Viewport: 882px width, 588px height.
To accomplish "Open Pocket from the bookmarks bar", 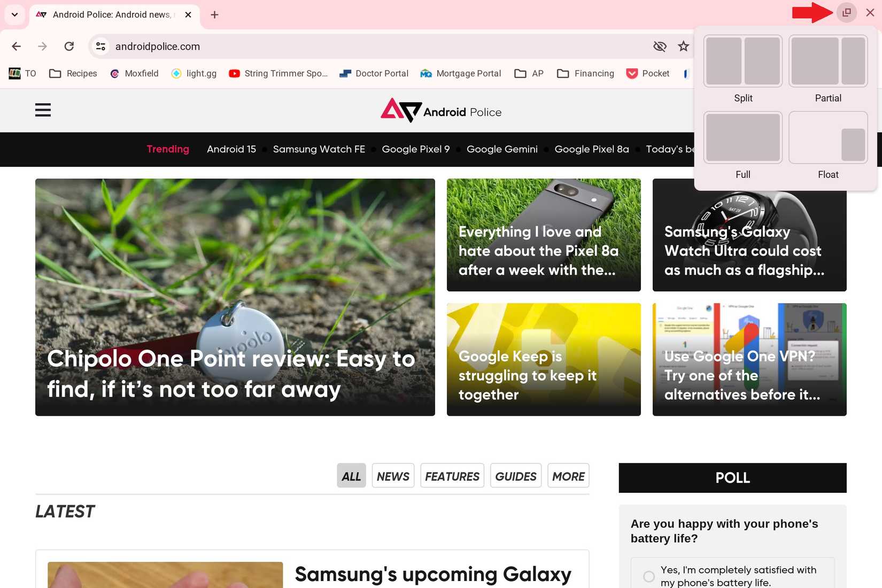I will (647, 73).
